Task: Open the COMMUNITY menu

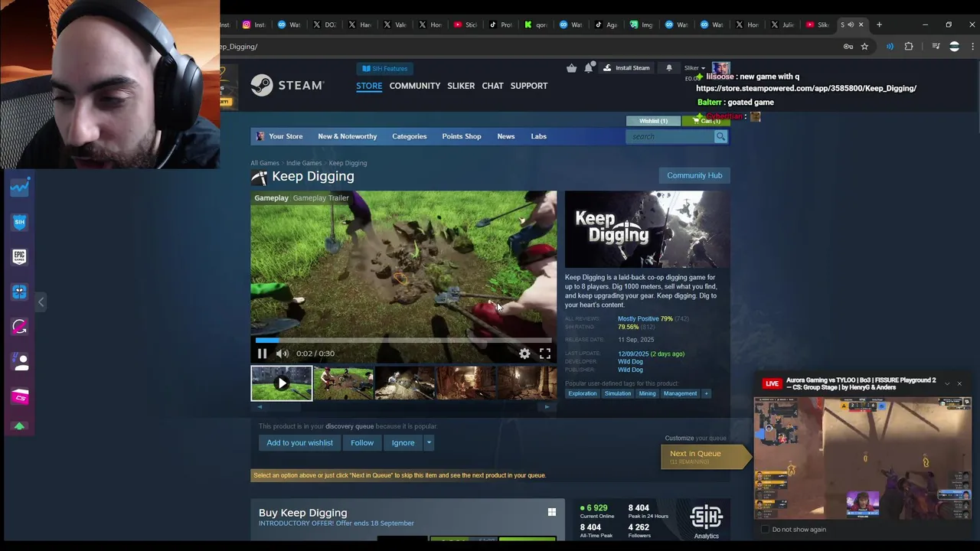Action: coord(415,86)
